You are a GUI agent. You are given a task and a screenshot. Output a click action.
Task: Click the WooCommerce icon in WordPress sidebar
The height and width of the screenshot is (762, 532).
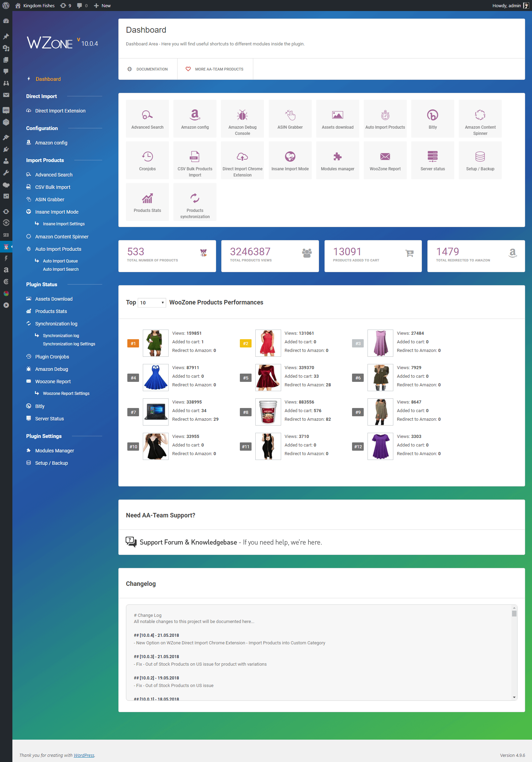coord(6,110)
